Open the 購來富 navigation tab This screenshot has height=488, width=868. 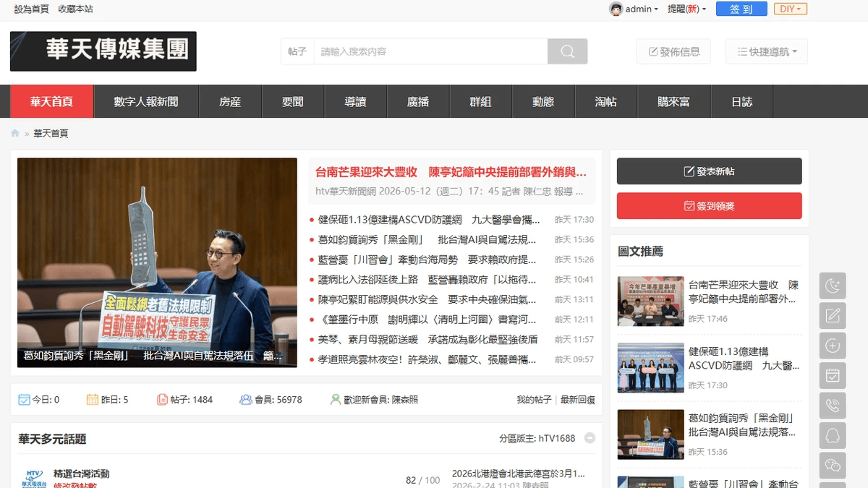[673, 101]
